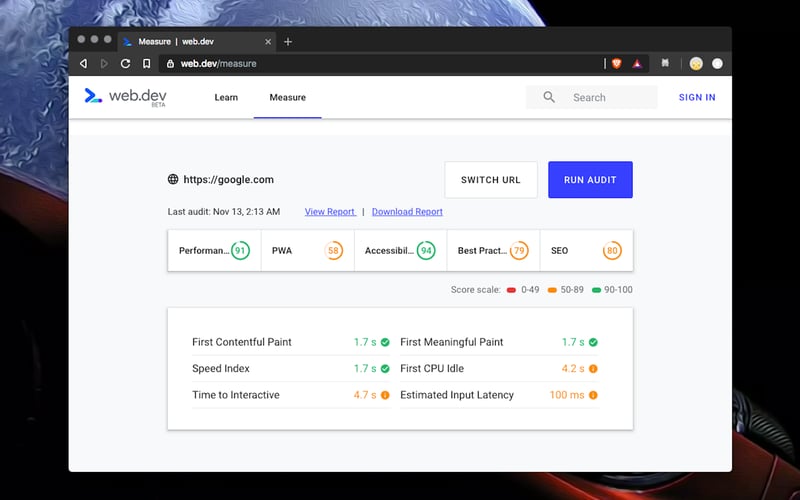Open the emoji profile avatar icon
The width and height of the screenshot is (800, 500).
[x=696, y=64]
